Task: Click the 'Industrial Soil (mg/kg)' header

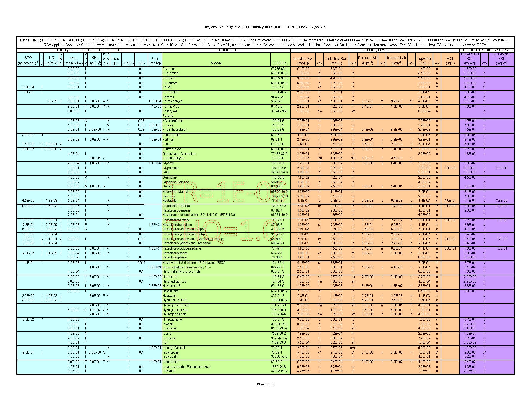Action: click(336, 61)
